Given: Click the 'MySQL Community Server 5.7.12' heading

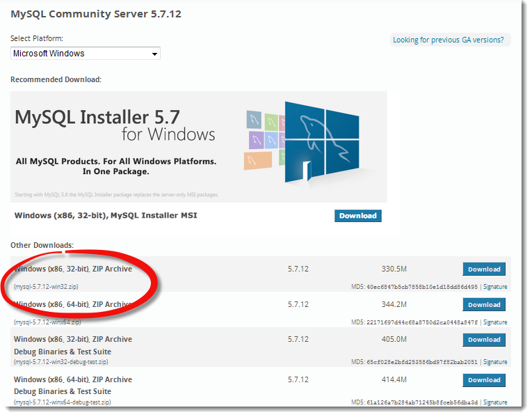Looking at the screenshot, I should [x=96, y=14].
